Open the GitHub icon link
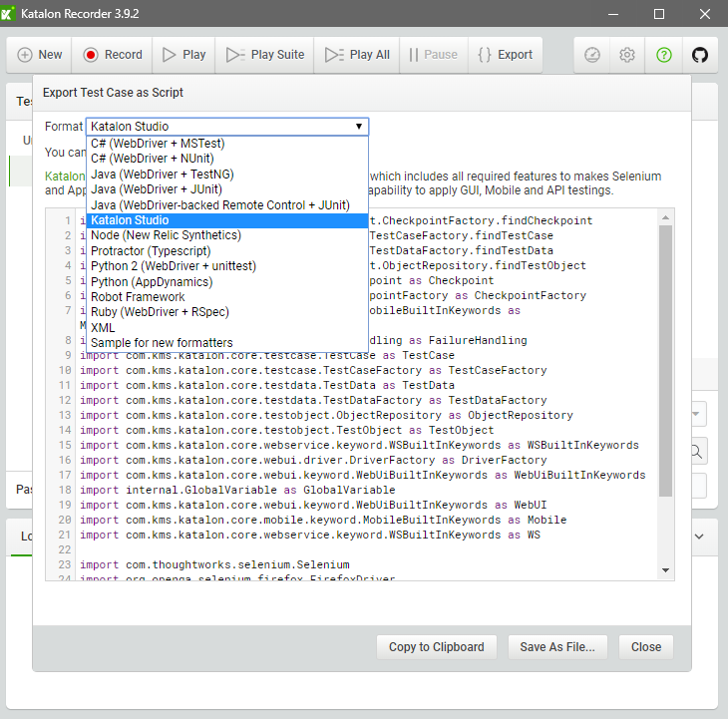 tap(700, 55)
